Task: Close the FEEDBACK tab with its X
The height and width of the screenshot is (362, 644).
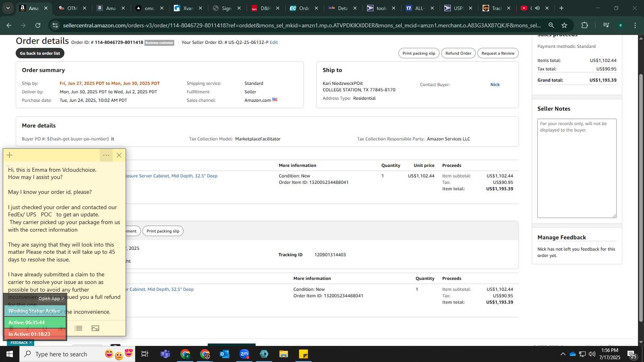Action: point(31,343)
